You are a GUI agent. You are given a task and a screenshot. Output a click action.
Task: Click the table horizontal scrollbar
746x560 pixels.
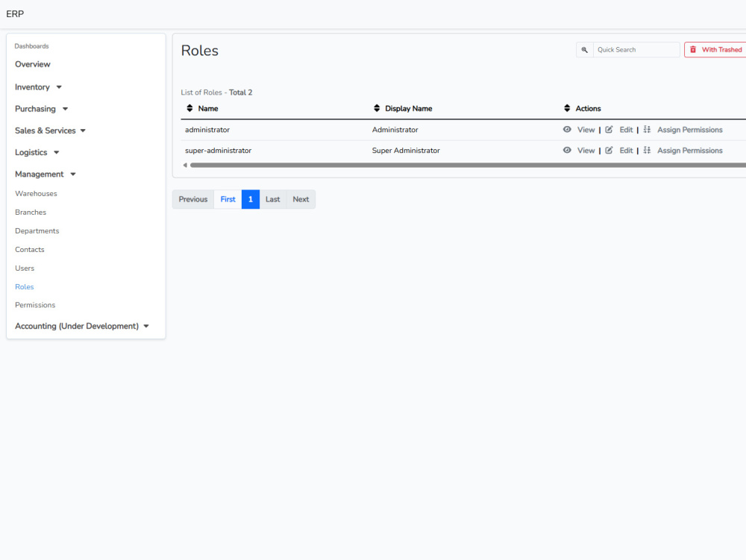pos(468,165)
